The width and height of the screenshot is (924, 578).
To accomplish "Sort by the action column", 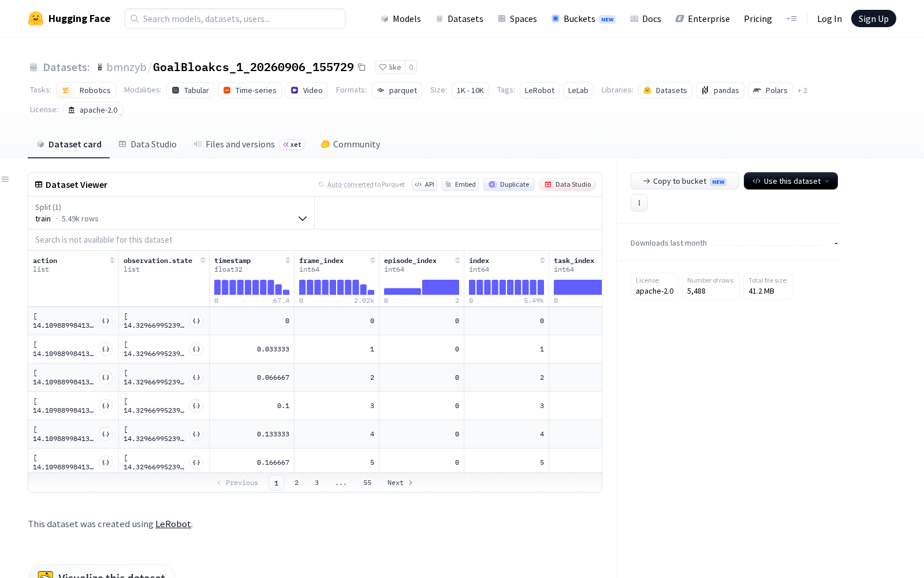I will 112,261.
